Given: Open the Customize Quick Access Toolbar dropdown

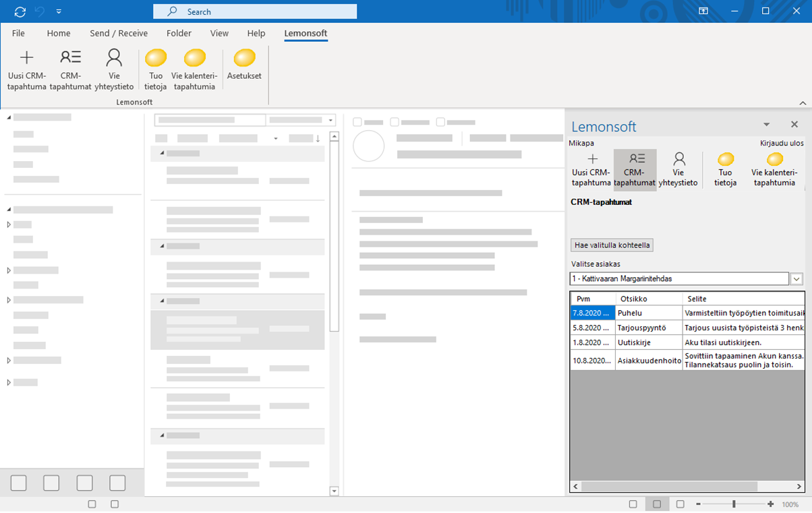Looking at the screenshot, I should [x=59, y=11].
